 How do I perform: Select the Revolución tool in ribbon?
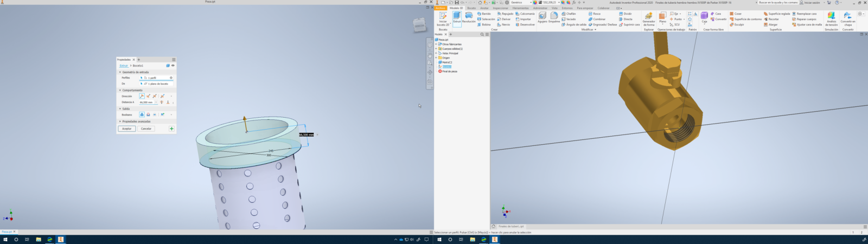point(469,18)
